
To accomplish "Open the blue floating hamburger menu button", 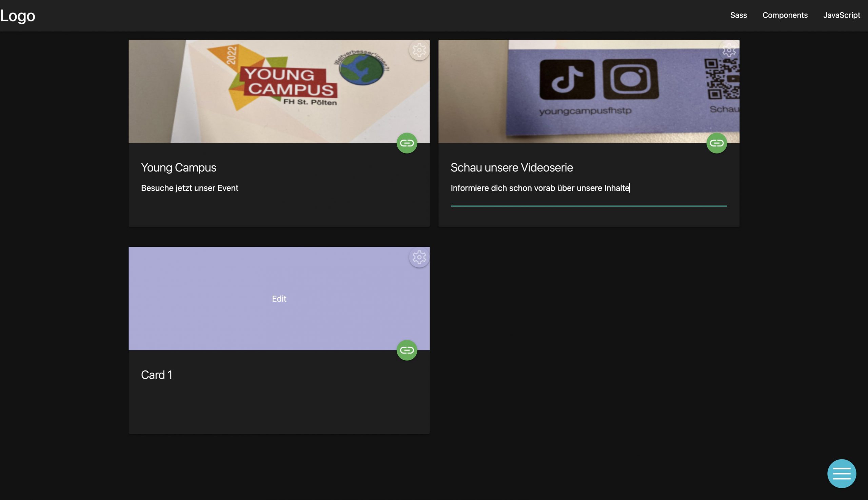I will point(842,474).
